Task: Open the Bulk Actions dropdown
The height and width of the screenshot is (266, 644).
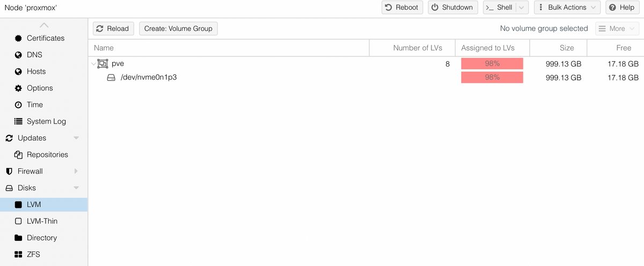Action: (567, 8)
